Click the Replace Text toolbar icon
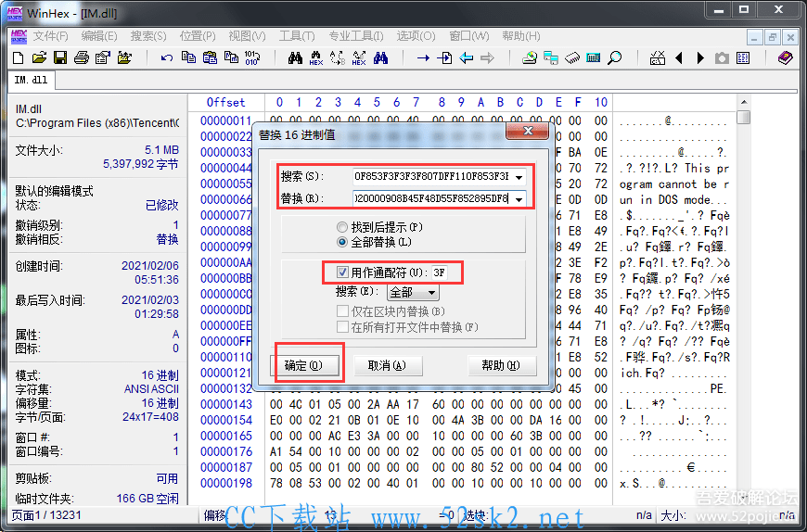 coord(338,57)
